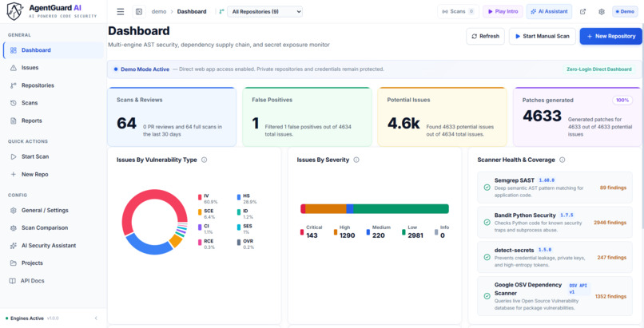Viewport: 644px width, 328px height.
Task: Click the Demo Mode Active label
Action: [145, 69]
